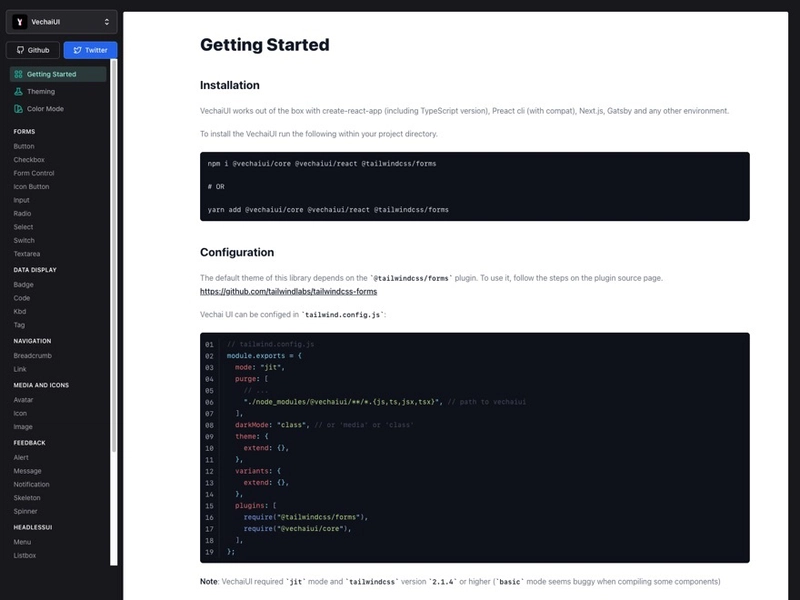Viewport: 800px width, 600px height.
Task: Click the MEDIA AND ICONS section label
Action: 41,385
